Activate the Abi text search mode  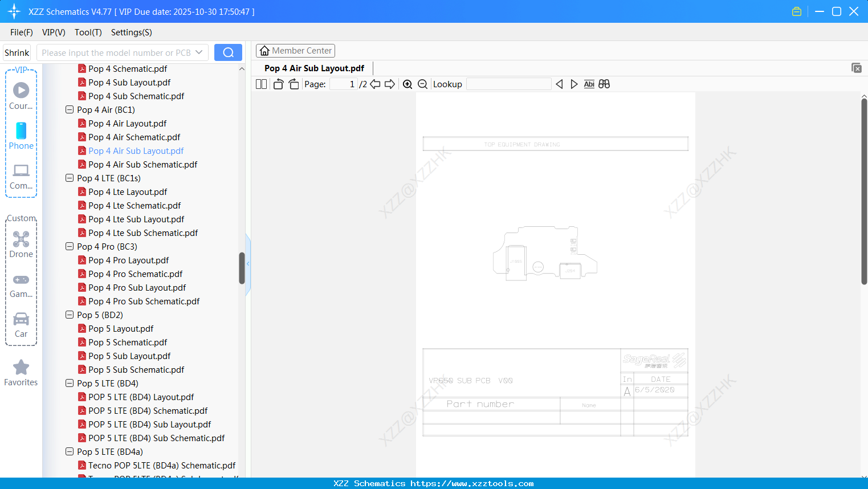pyautogui.click(x=589, y=84)
